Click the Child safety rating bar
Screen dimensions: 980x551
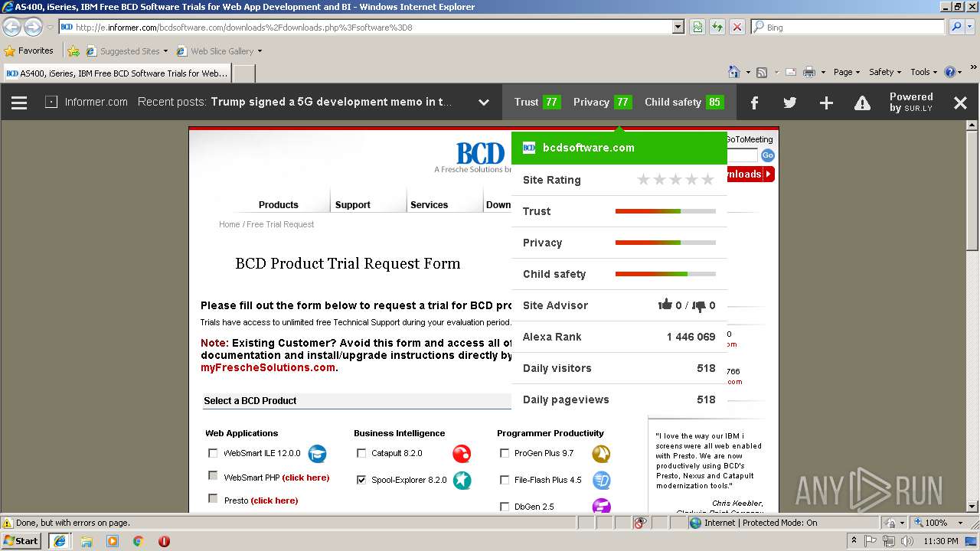[x=665, y=274]
